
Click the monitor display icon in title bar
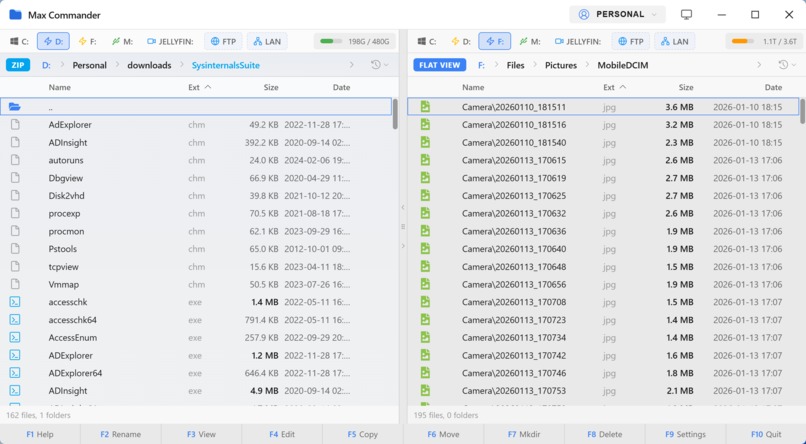click(686, 14)
